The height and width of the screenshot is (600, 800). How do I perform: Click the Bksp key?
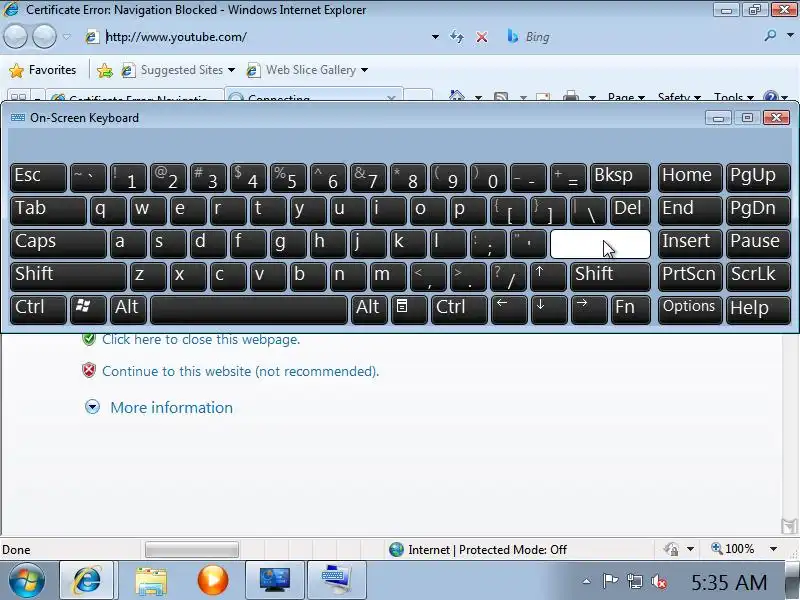(620, 177)
